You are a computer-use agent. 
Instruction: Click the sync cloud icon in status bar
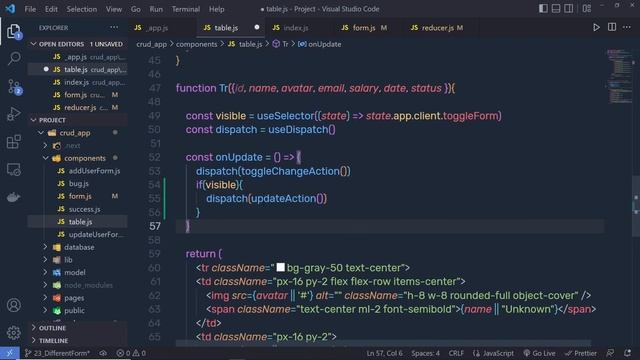[103, 353]
